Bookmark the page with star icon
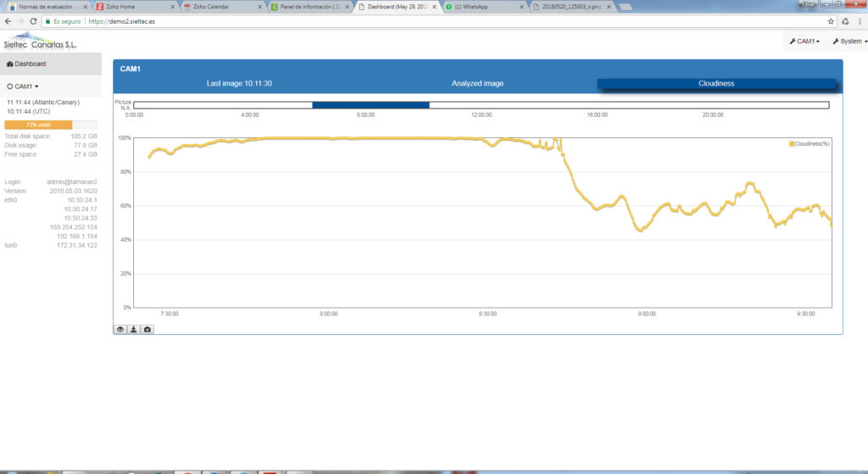The image size is (868, 474). click(831, 21)
